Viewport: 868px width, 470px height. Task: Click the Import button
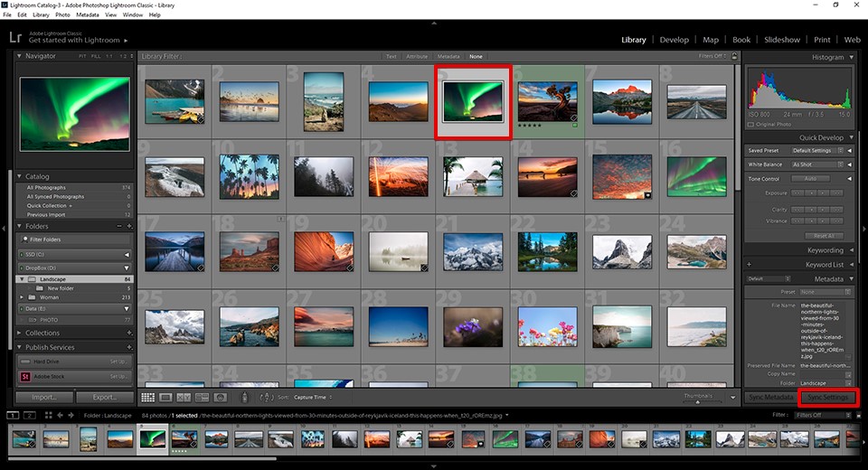click(44, 397)
